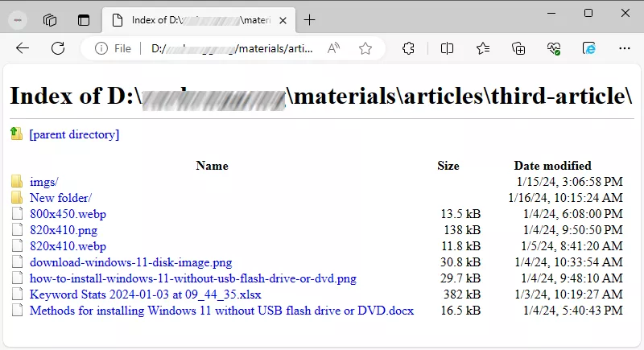Image resolution: width=644 pixels, height=350 pixels.
Task: Reload in Internet Explorer mode icon
Action: tap(589, 49)
